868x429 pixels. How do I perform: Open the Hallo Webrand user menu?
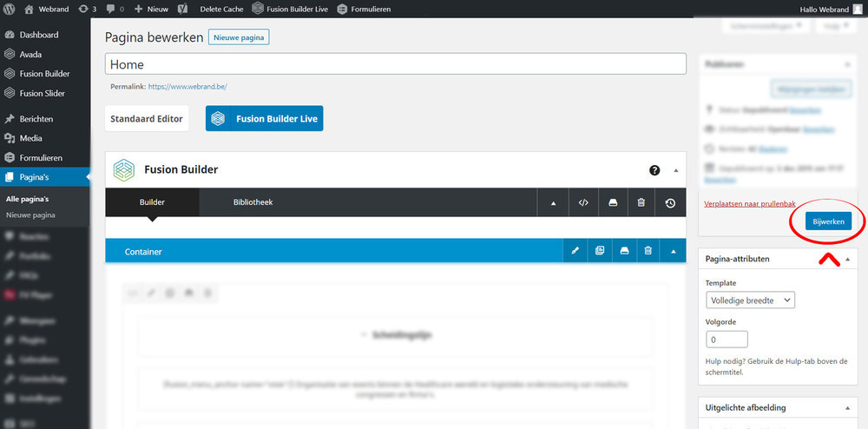pyautogui.click(x=831, y=9)
